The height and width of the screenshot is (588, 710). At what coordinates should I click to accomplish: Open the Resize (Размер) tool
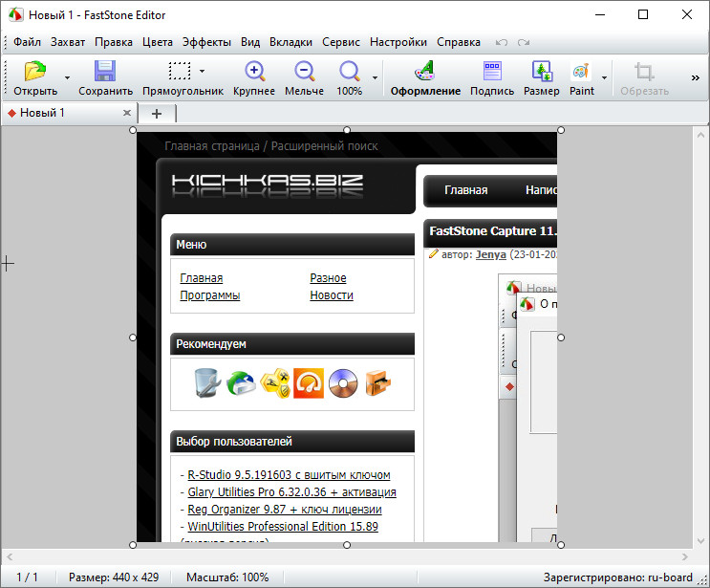[542, 72]
